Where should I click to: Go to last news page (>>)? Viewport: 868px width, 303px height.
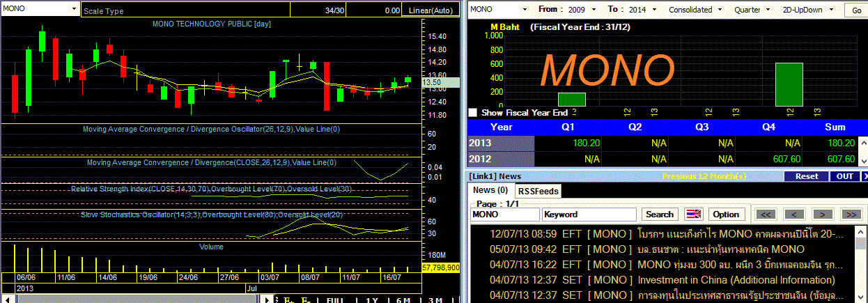tap(851, 215)
